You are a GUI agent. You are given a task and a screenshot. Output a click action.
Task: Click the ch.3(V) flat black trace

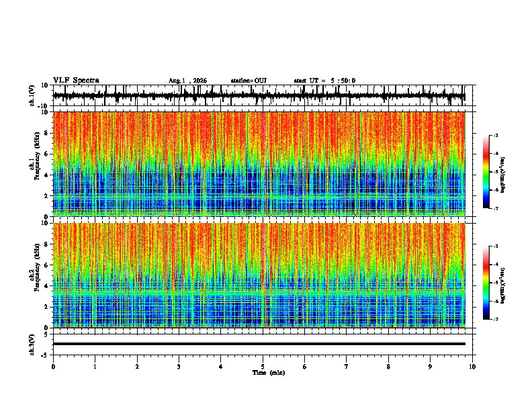[259, 344]
